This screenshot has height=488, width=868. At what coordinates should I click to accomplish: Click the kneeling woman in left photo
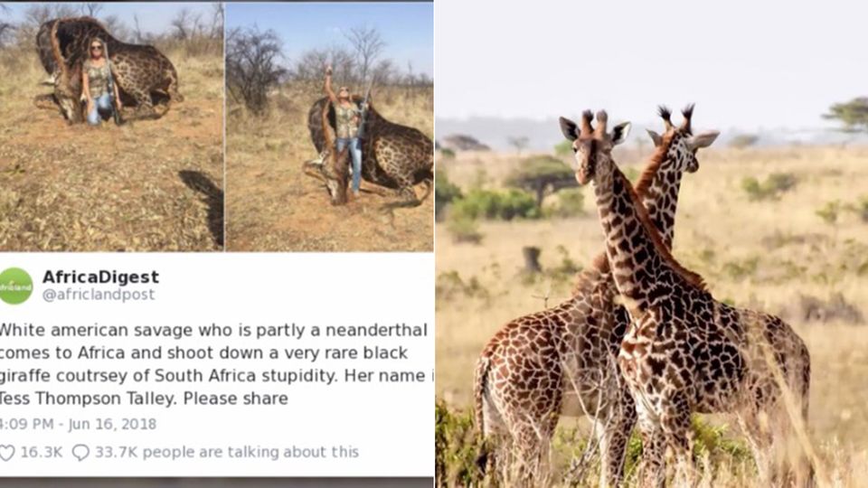click(98, 83)
